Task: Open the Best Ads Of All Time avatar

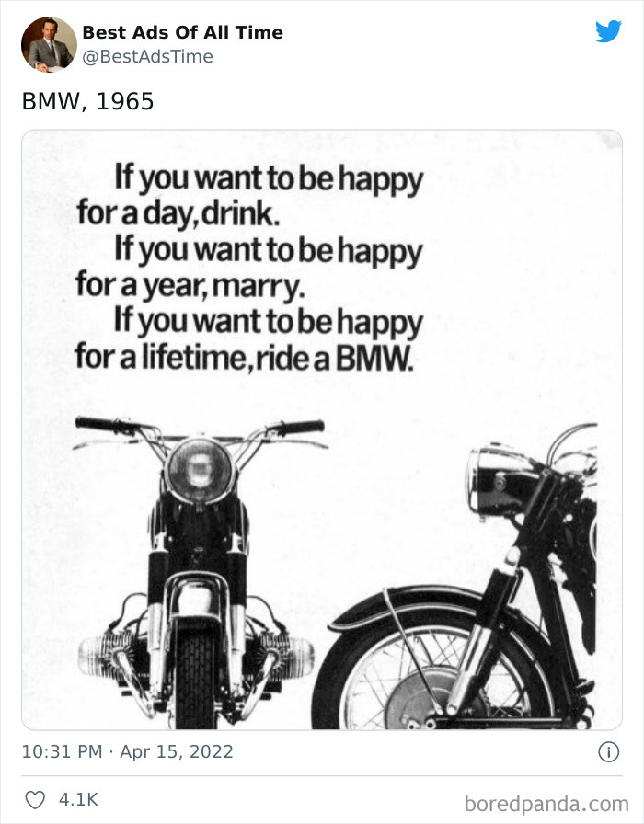Action: tap(49, 45)
